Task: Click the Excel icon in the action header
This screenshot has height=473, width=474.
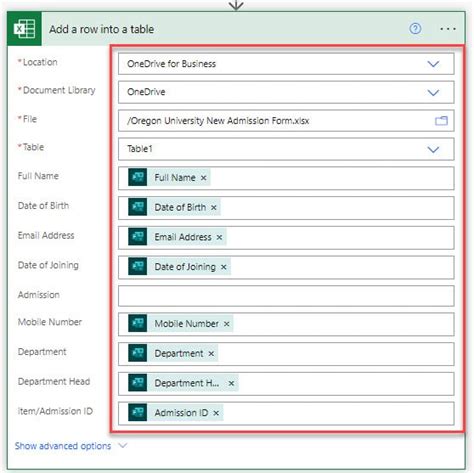Action: [24, 29]
